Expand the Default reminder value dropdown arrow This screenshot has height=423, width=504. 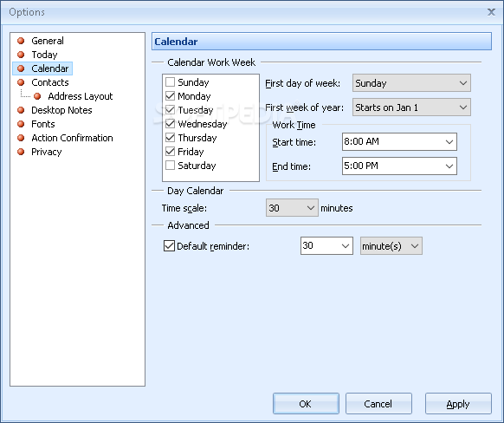(x=346, y=246)
